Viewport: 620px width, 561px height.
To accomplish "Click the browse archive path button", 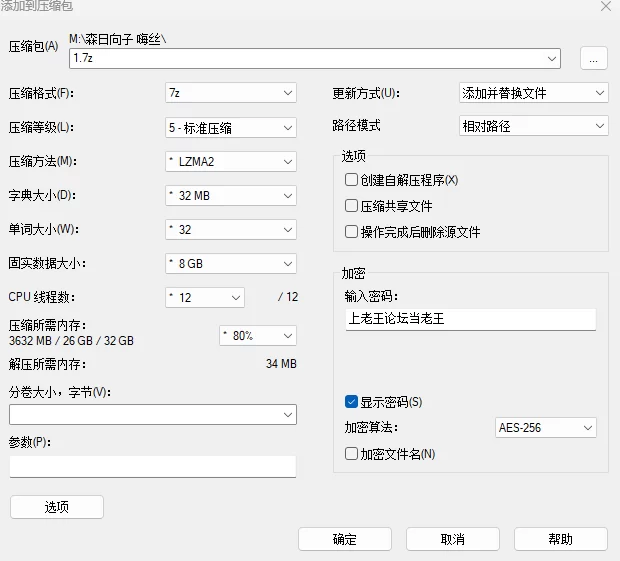I will click(x=593, y=58).
